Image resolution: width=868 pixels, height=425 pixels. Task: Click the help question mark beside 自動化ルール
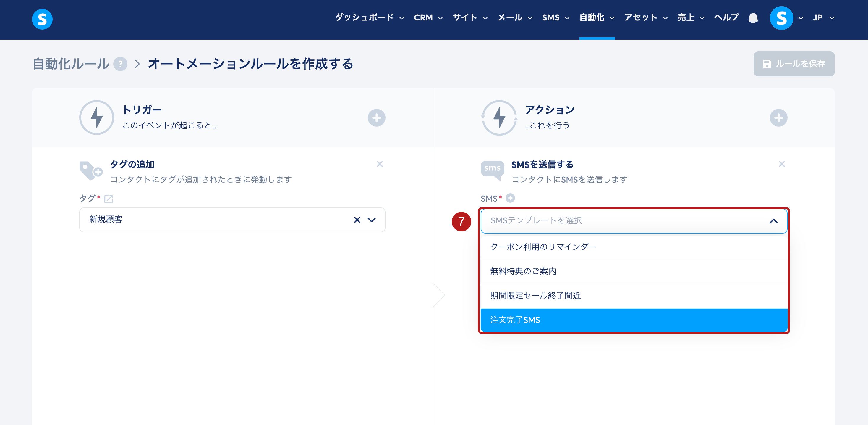[x=120, y=64]
